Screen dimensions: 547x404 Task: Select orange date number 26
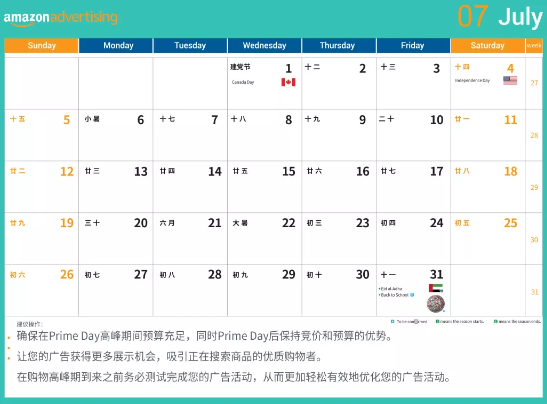point(67,275)
